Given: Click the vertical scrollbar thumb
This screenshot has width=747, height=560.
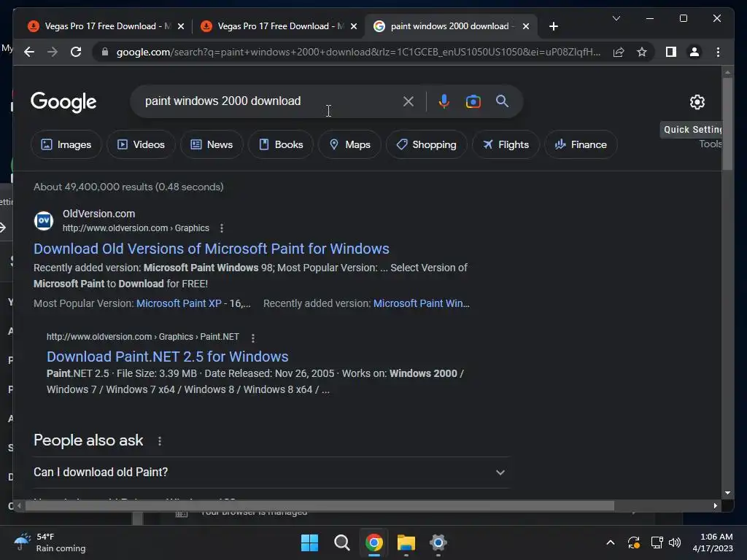Looking at the screenshot, I should click(727, 123).
